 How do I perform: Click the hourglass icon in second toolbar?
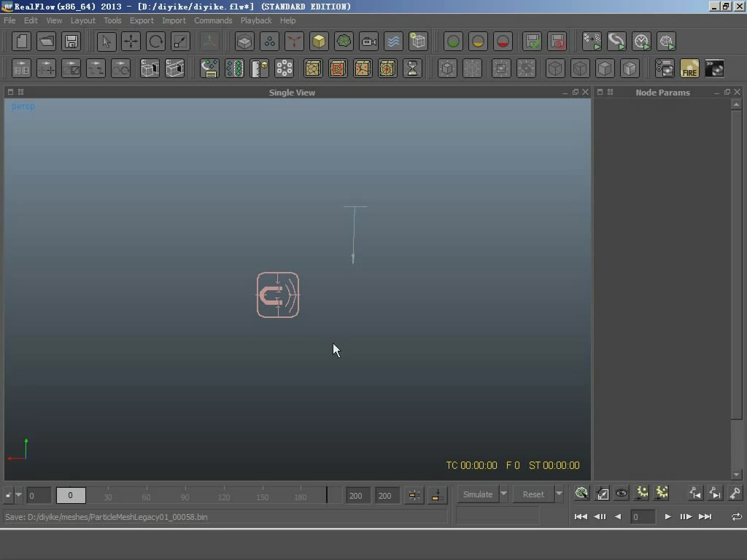click(412, 68)
